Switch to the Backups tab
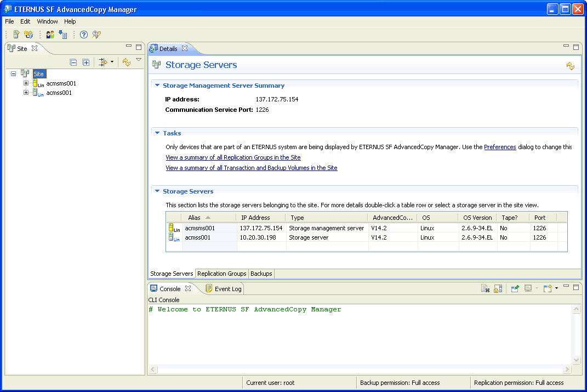Viewport: 587px width, 392px height. click(x=261, y=274)
